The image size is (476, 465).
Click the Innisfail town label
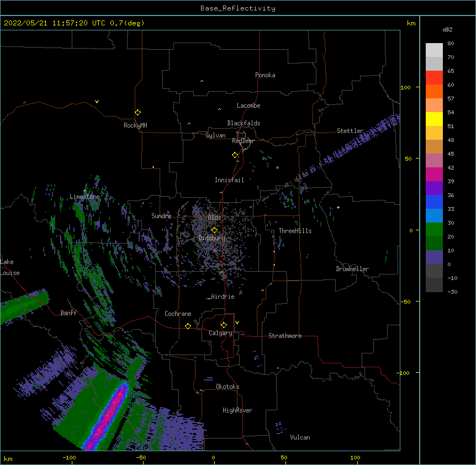pyautogui.click(x=229, y=180)
